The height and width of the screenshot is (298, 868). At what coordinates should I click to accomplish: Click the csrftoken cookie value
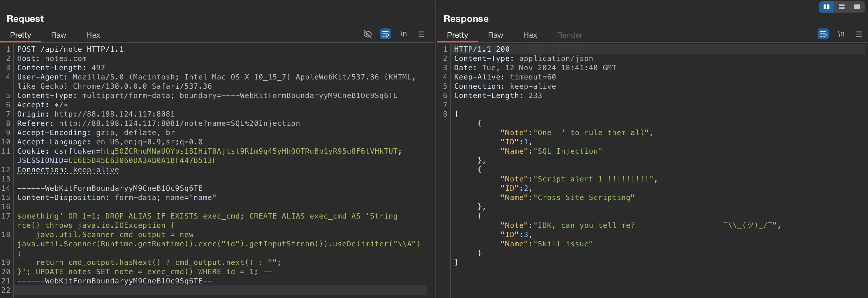point(249,151)
